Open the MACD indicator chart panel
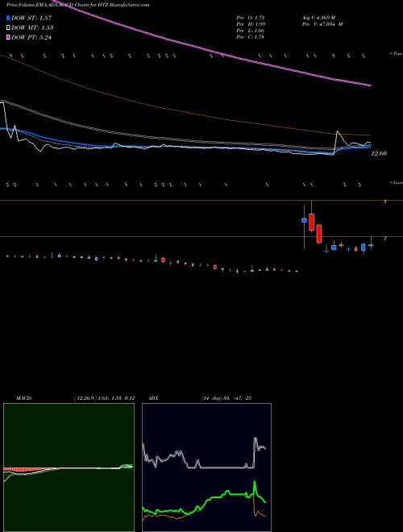The height and width of the screenshot is (532, 403). [69, 468]
